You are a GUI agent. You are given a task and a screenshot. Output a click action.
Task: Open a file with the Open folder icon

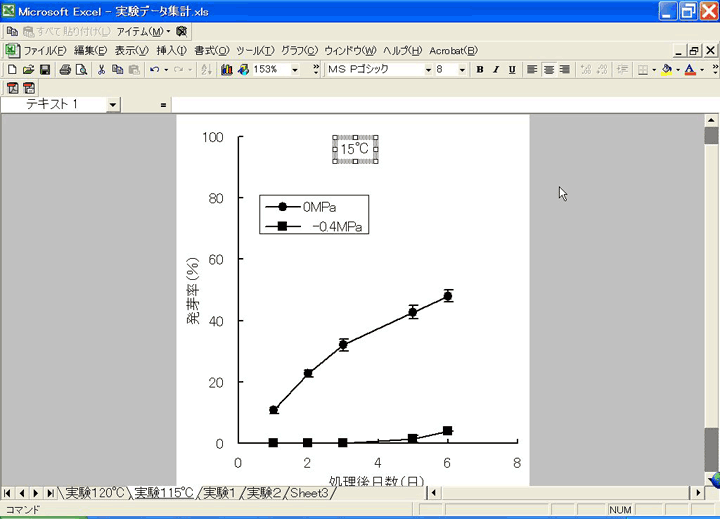pyautogui.click(x=28, y=70)
